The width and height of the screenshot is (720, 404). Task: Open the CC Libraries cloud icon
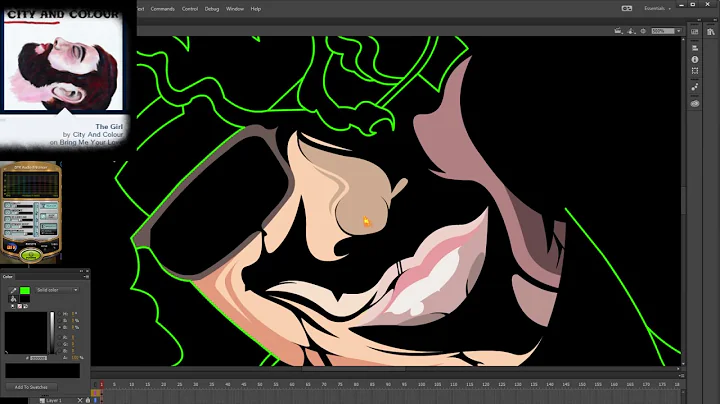point(695,104)
